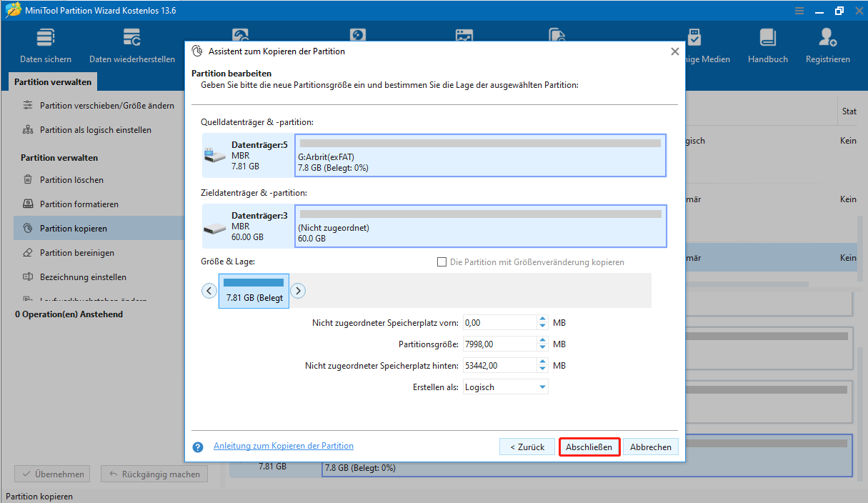Click the 'Speicherplatz vorn' input field
Image resolution: width=868 pixels, height=503 pixels.
pyautogui.click(x=500, y=323)
